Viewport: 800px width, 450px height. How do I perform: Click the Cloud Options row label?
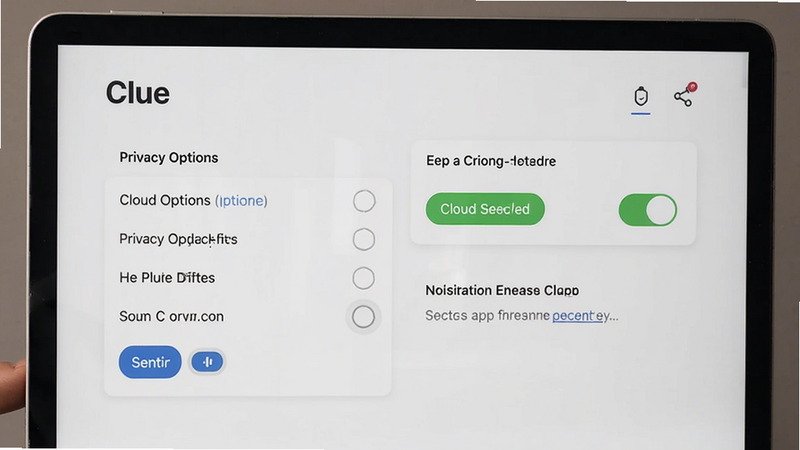coord(165,200)
